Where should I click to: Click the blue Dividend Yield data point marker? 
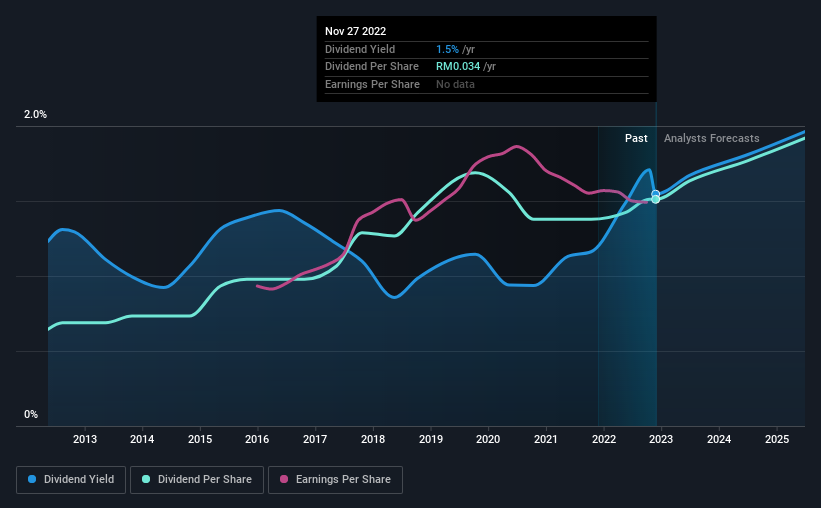[656, 194]
